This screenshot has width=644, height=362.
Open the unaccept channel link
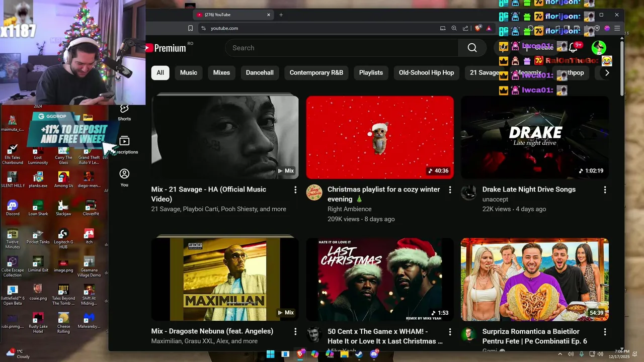495,199
